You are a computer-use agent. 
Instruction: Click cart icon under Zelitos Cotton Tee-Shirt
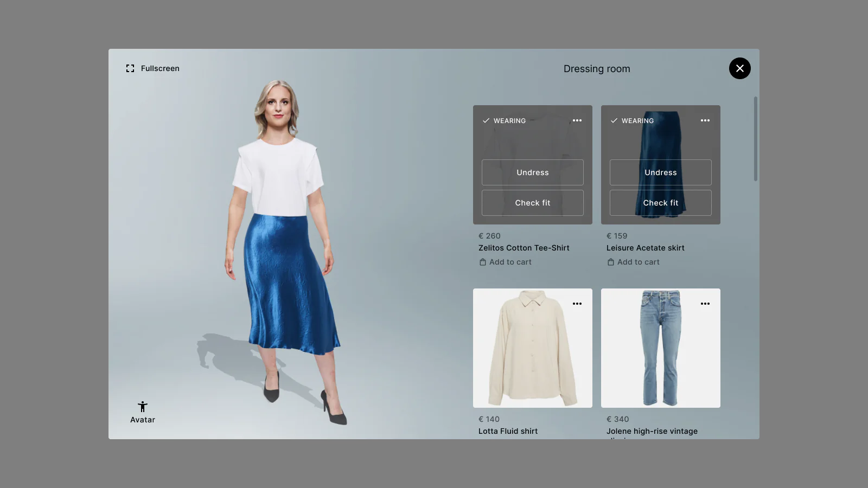483,262
